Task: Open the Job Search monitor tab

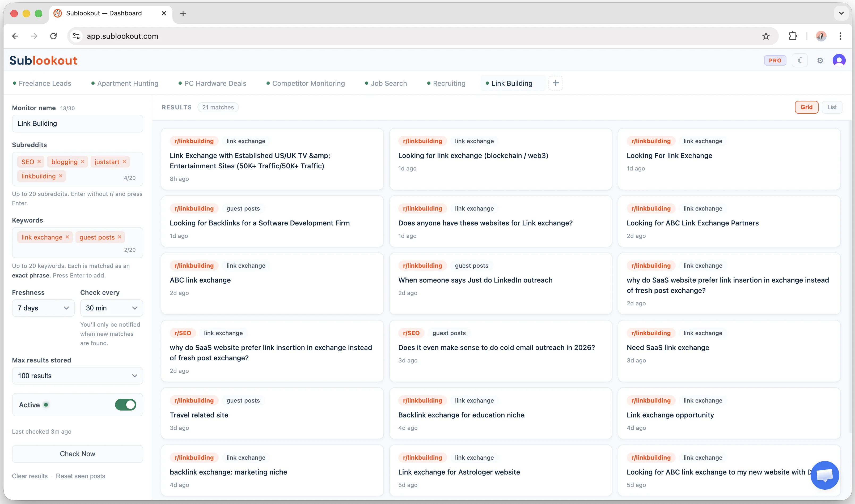Action: pos(389,83)
